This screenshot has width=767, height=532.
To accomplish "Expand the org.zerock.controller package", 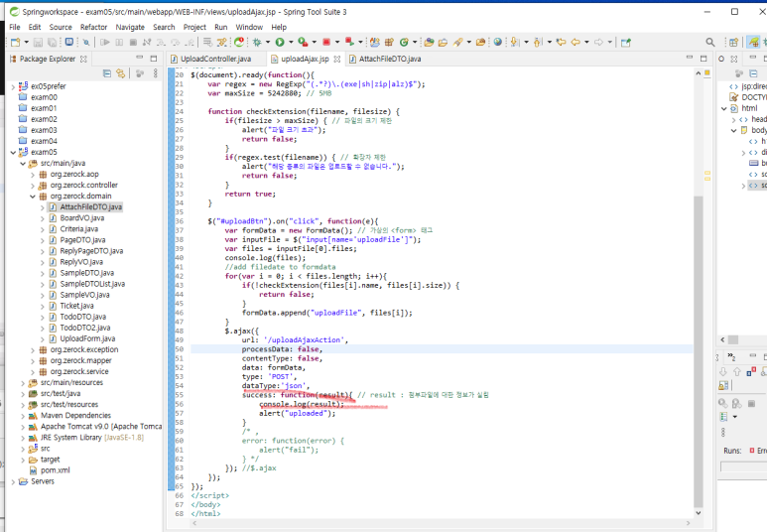I will (x=33, y=186).
